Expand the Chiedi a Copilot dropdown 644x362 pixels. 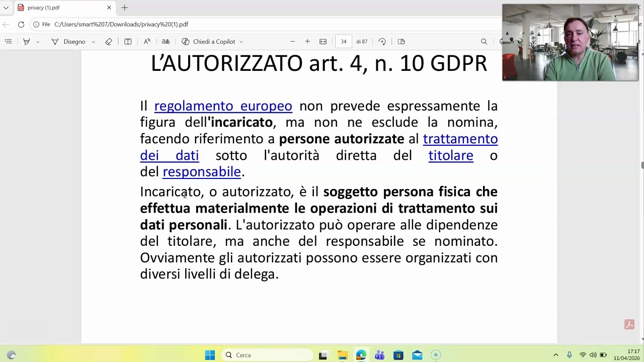pyautogui.click(x=241, y=42)
